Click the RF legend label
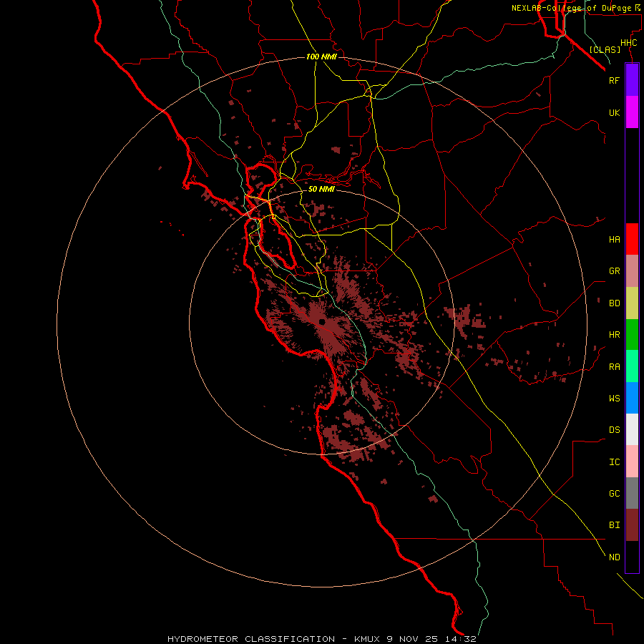644x644 pixels. pyautogui.click(x=614, y=80)
